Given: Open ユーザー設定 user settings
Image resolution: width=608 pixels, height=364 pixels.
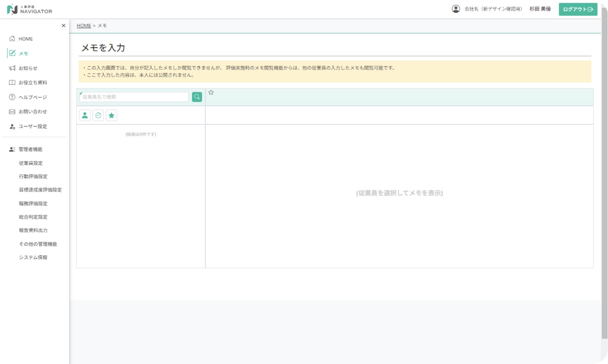Looking at the screenshot, I should click(x=33, y=126).
